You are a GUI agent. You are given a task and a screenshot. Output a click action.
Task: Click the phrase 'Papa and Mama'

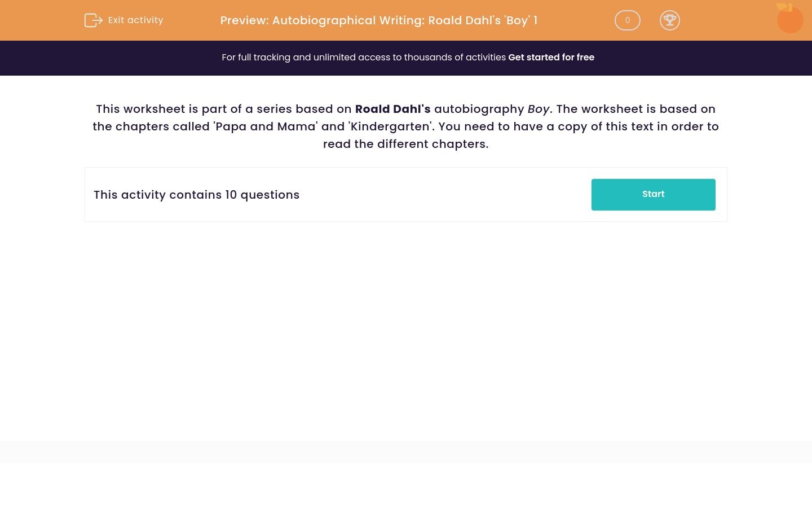[x=263, y=126]
